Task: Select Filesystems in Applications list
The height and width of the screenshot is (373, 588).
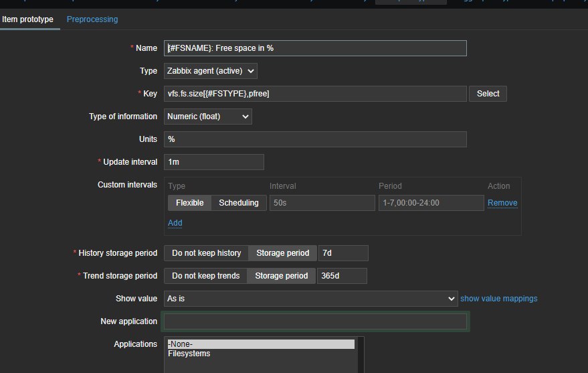Action: [261, 354]
